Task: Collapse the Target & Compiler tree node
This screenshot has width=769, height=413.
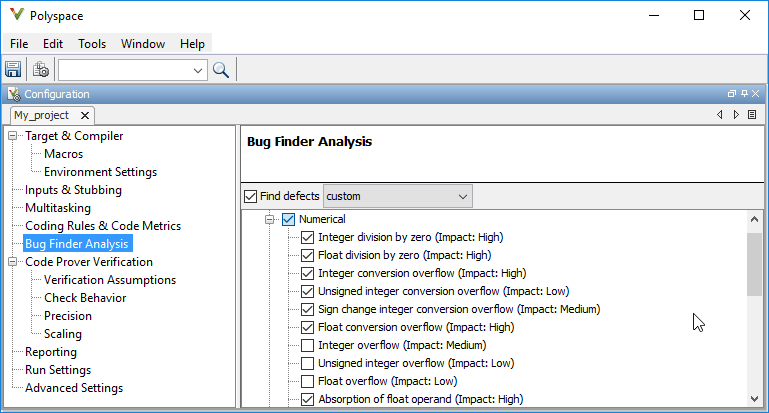Action: 13,136
